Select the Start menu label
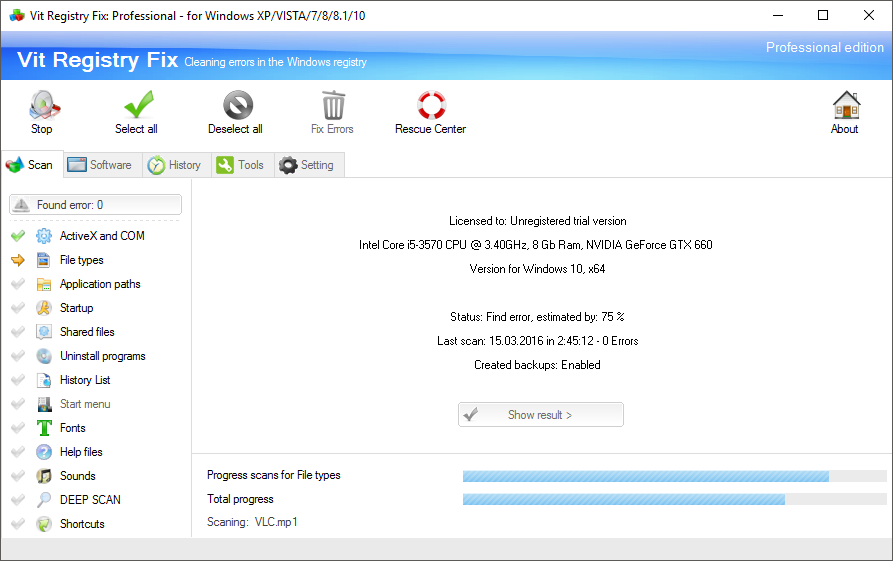 [85, 404]
